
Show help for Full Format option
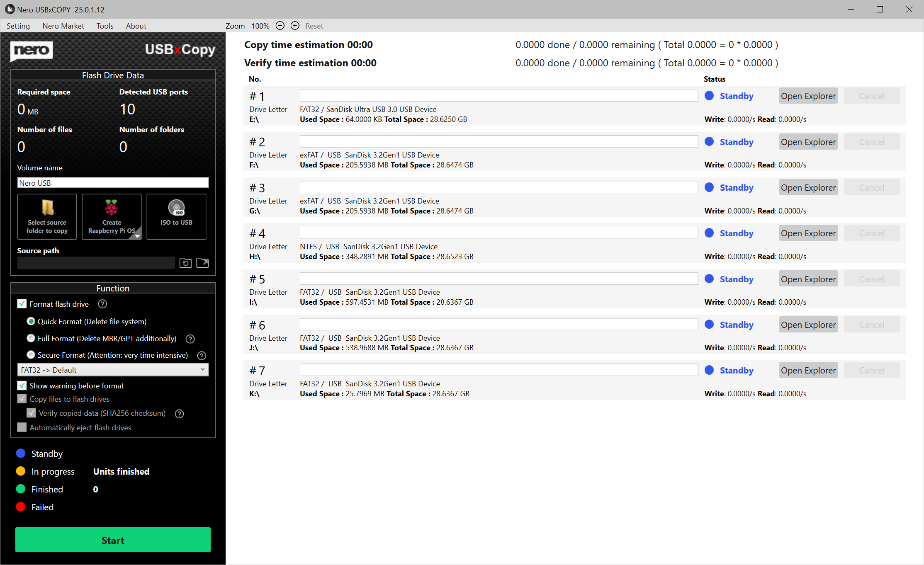click(x=190, y=339)
